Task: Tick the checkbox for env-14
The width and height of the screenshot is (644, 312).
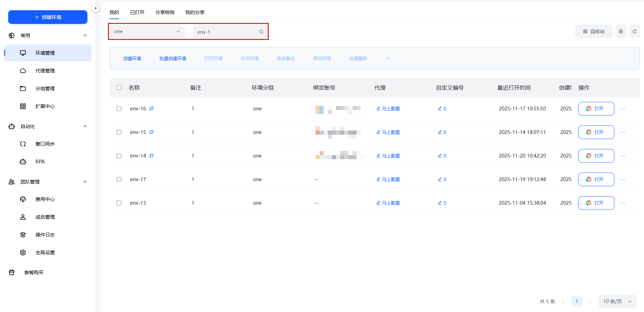Action: click(x=119, y=156)
